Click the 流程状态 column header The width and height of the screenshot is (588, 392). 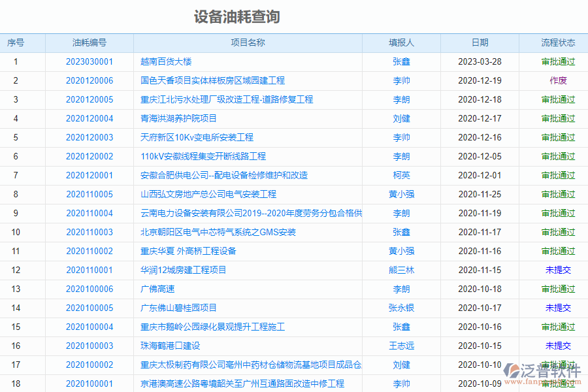coord(556,42)
